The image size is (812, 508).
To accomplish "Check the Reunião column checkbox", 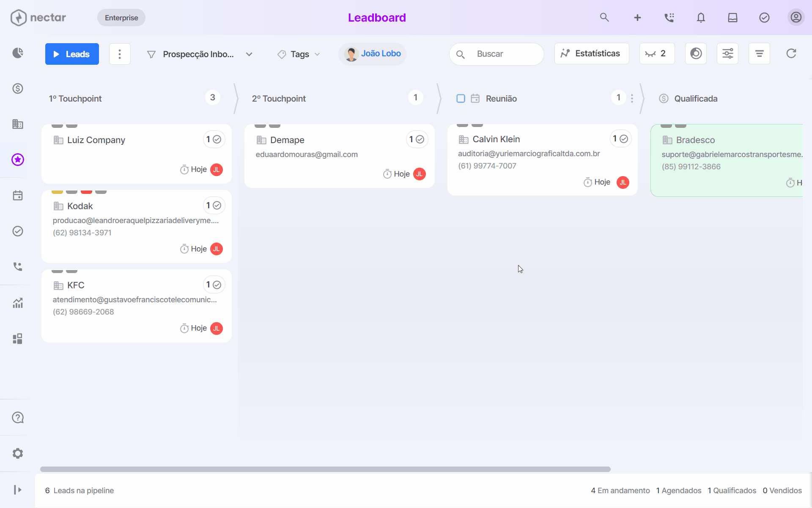I will tap(461, 99).
